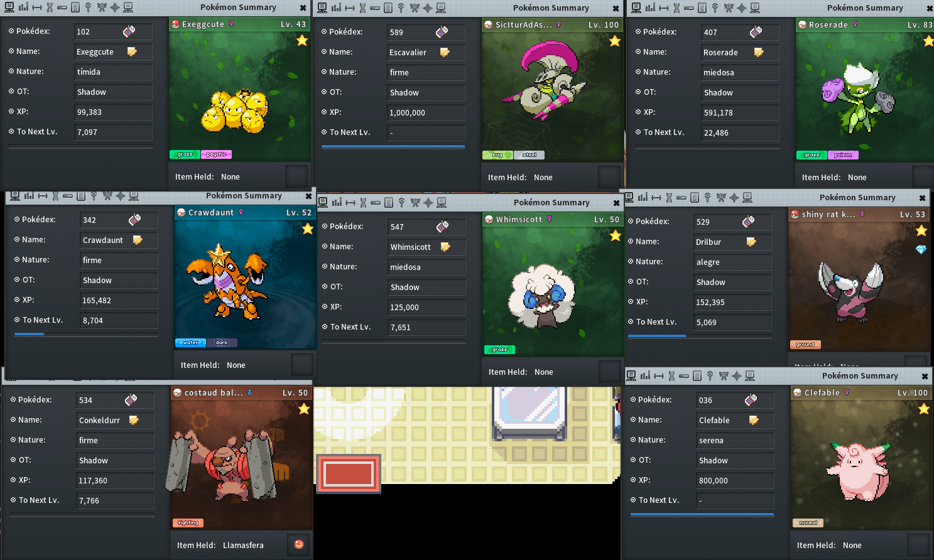Select the bar-chart tab in Escavalier window
The width and height of the screenshot is (934, 560).
click(x=336, y=8)
